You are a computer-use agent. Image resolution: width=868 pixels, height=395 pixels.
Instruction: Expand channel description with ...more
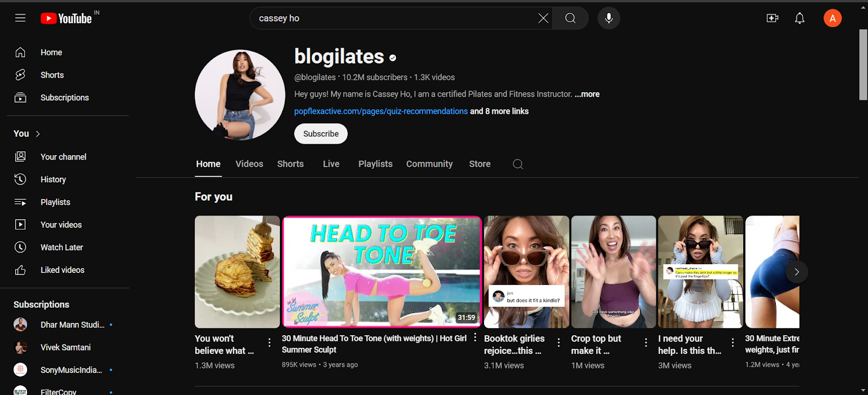pyautogui.click(x=587, y=94)
